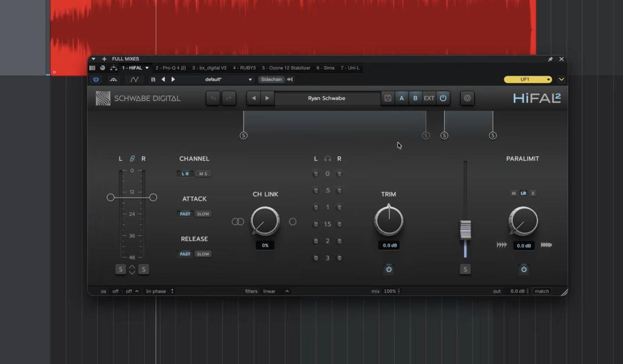Click the S button below the vertical fader
Screen dimensions: 623x364
click(x=465, y=269)
